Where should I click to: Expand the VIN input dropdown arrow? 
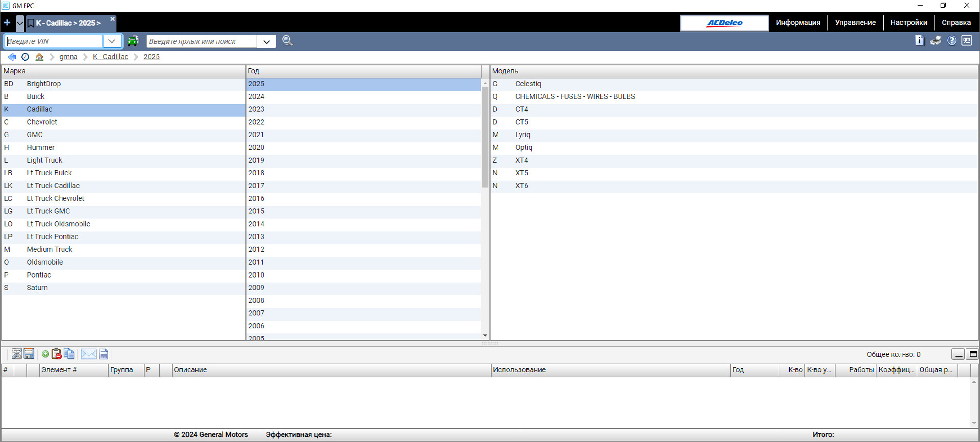112,41
